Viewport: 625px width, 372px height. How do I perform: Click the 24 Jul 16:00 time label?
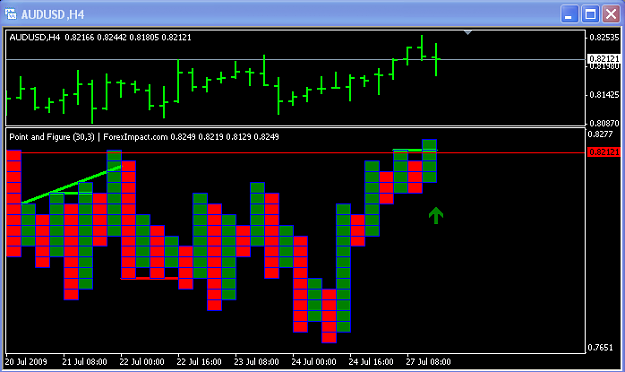371,362
